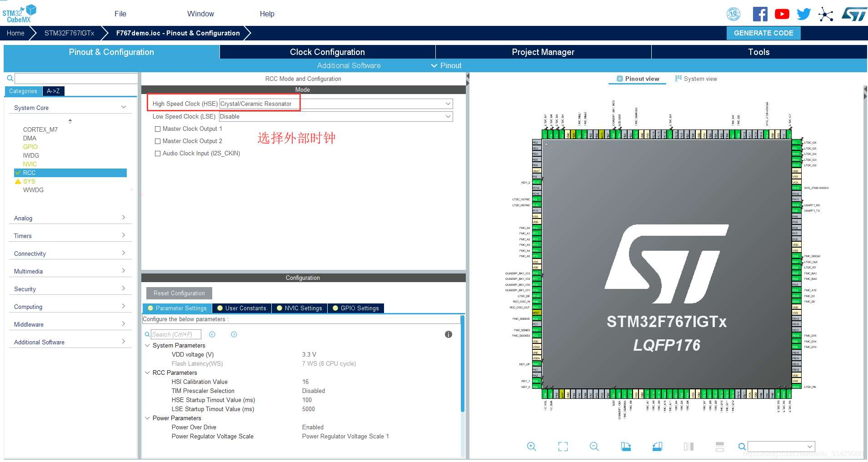Collapse RCC Parameters group
Image resolution: width=868 pixels, height=462 pixels.
point(147,373)
